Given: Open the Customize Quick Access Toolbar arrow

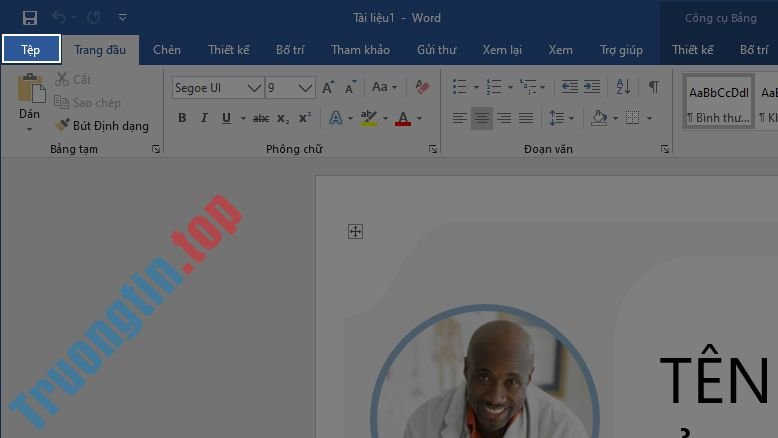Looking at the screenshot, I should [123, 18].
